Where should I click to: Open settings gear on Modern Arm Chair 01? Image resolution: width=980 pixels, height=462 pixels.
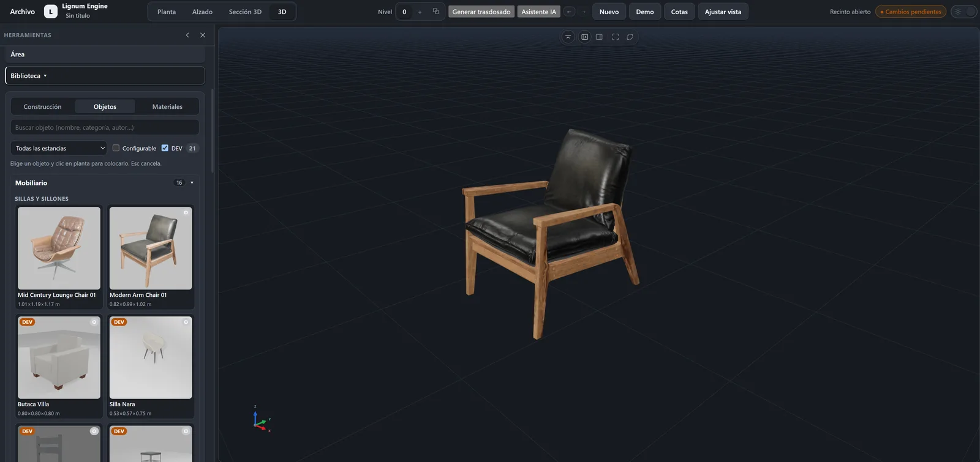[186, 213]
